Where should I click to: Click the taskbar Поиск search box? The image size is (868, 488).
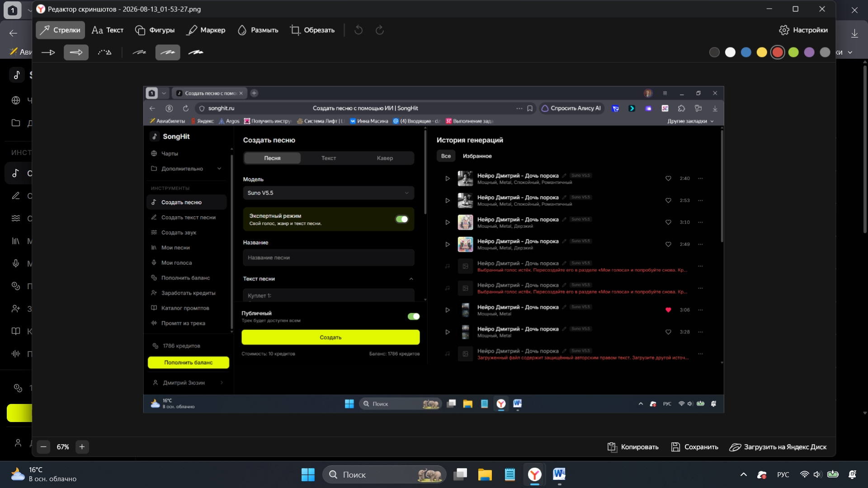(x=384, y=474)
